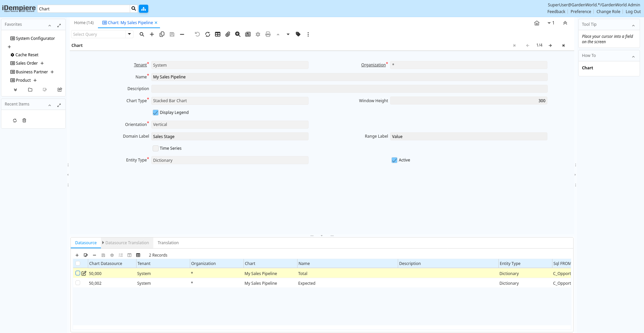Open Sales Order from Favorites
This screenshot has height=333, width=644.
point(27,63)
